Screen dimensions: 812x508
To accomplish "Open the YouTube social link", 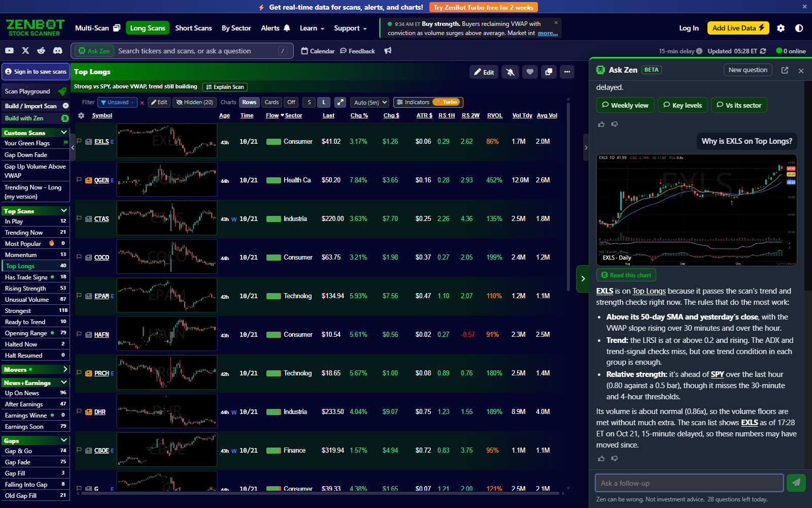I will click(x=9, y=51).
